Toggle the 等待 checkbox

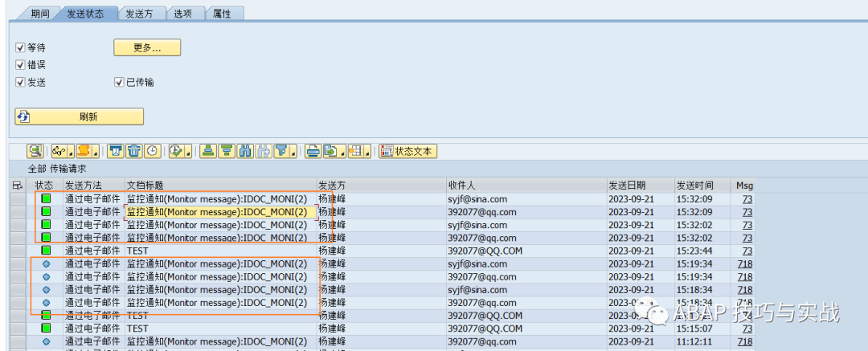[x=20, y=47]
